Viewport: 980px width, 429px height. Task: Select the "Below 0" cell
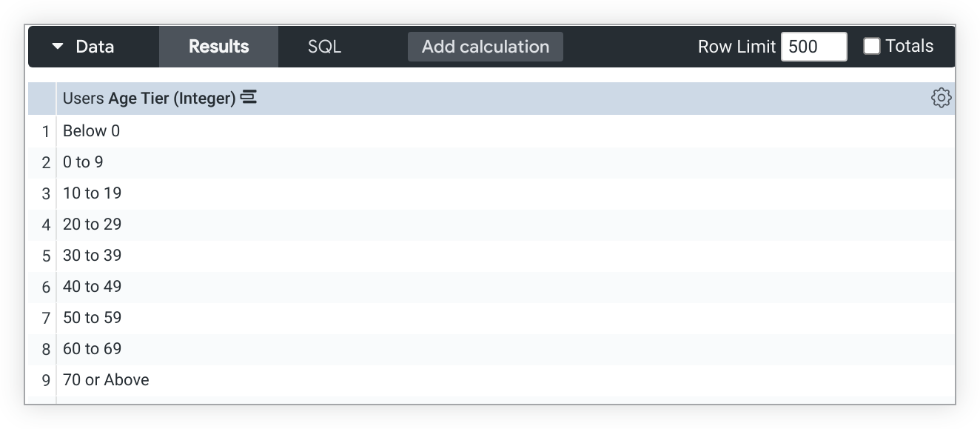(x=91, y=131)
